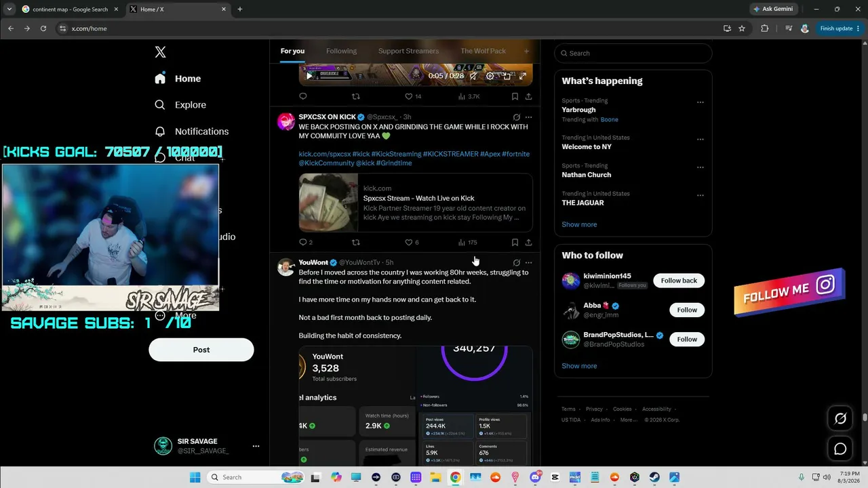
Task: Open The Wolf Pack tab
Action: click(483, 51)
